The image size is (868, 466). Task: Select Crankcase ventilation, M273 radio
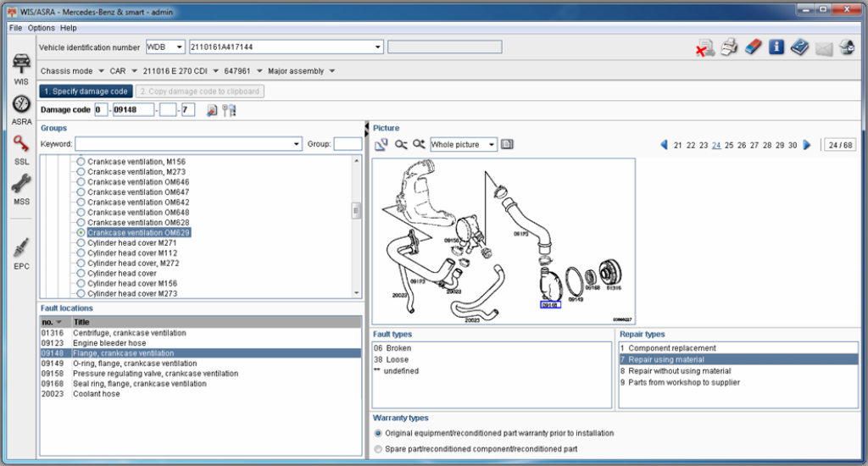(x=81, y=171)
